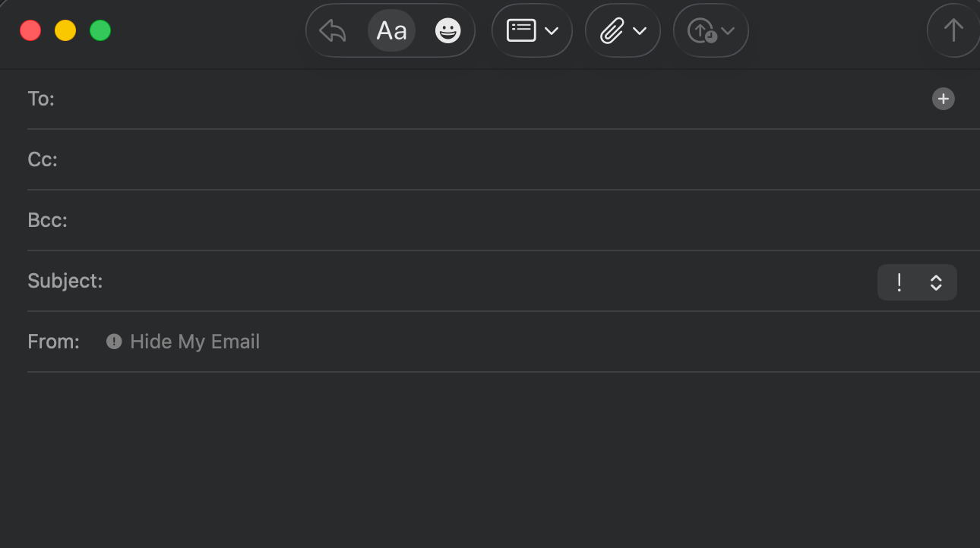
Task: Click inside the empty message body
Action: (490, 460)
